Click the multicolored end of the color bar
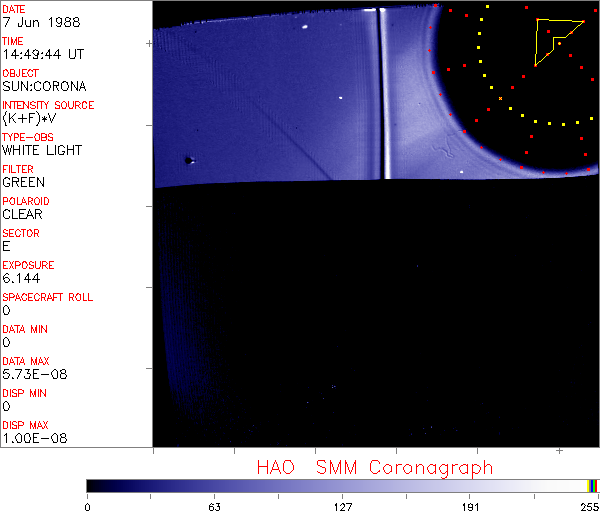 point(592,485)
